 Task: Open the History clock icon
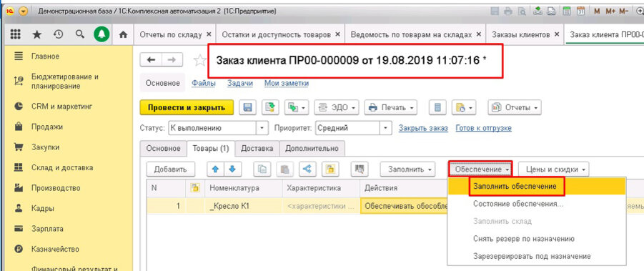click(59, 34)
